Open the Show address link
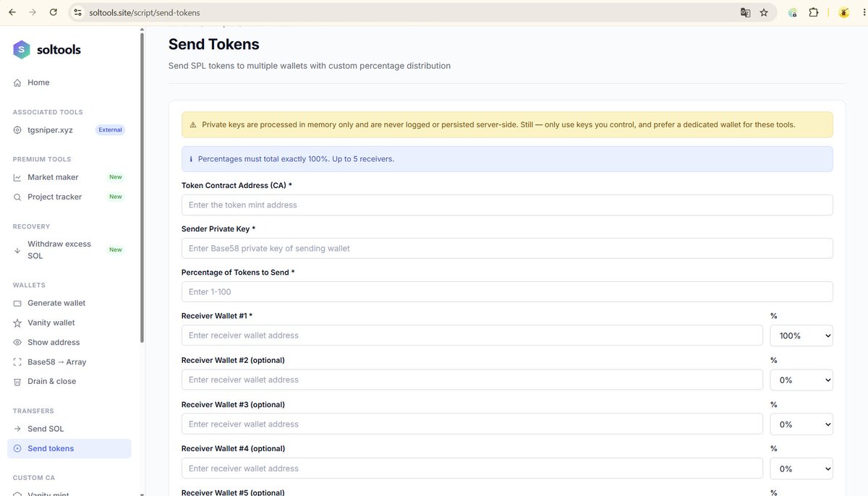This screenshot has height=496, width=868. click(x=69, y=342)
